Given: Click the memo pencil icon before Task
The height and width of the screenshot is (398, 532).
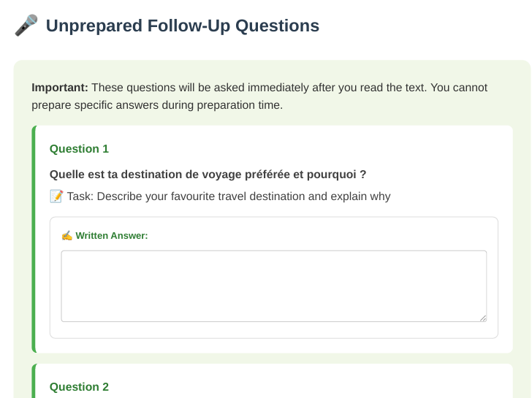Looking at the screenshot, I should (56, 196).
